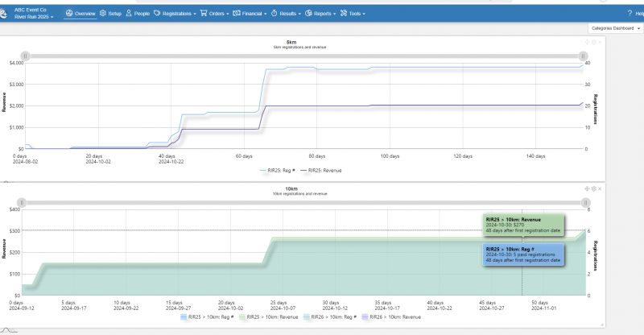Viewport: 644px width, 335px height.
Task: Close the 10km chart panel
Action: (x=600, y=188)
